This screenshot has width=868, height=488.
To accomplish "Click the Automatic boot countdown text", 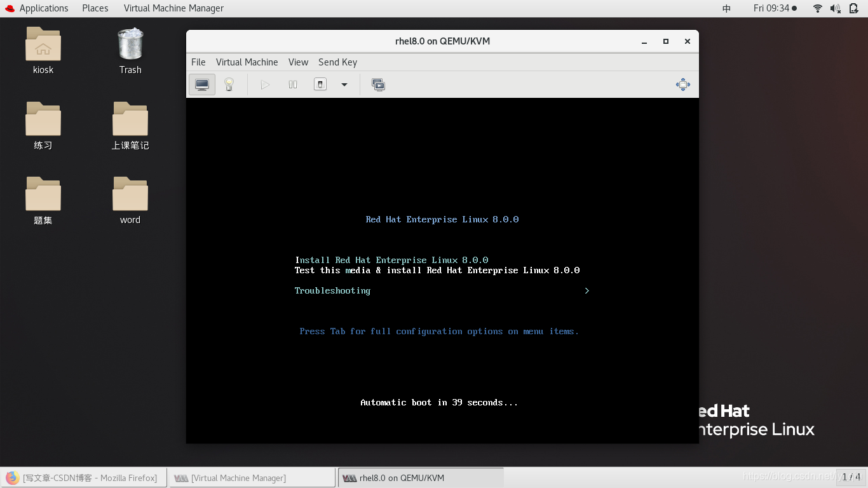I will coord(439,402).
